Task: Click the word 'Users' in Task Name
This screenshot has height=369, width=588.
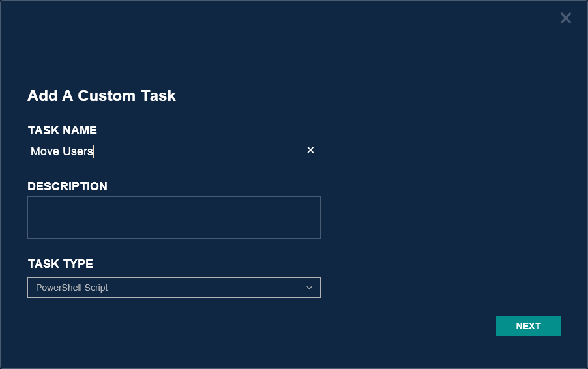Action: coord(78,152)
